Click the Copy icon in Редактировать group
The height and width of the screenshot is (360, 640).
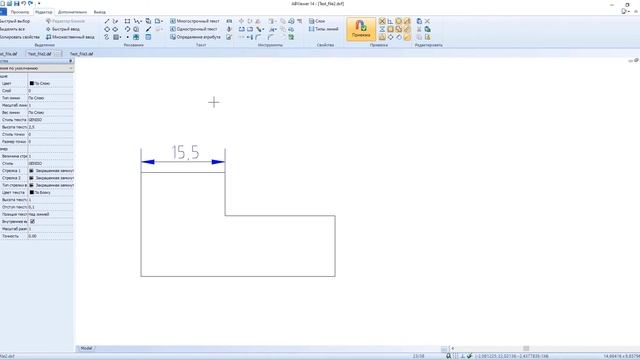(x=419, y=21)
